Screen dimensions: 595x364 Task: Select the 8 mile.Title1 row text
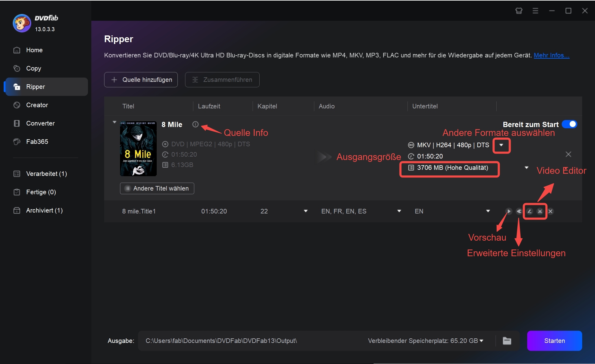tap(139, 211)
